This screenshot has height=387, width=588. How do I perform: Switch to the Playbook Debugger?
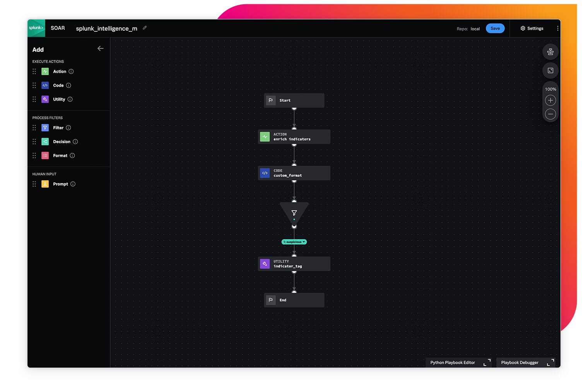520,363
